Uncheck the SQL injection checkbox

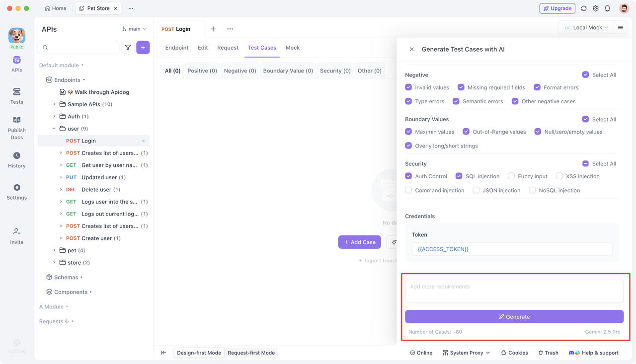459,176
